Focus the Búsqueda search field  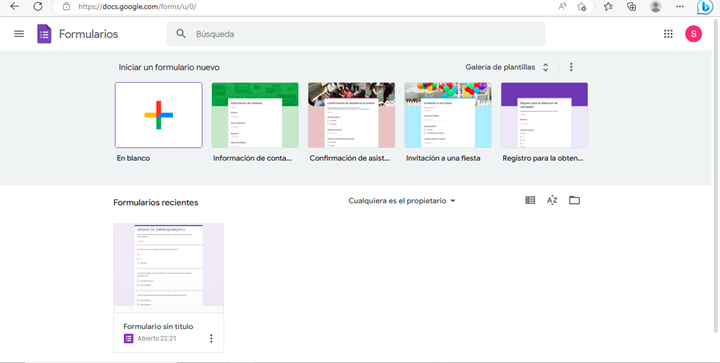tap(355, 34)
